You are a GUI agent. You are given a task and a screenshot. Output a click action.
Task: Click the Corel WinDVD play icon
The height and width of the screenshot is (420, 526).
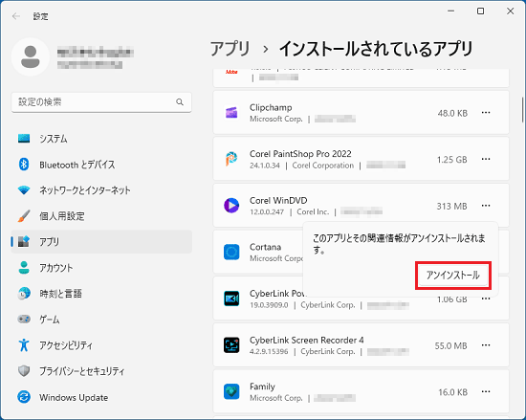[231, 206]
